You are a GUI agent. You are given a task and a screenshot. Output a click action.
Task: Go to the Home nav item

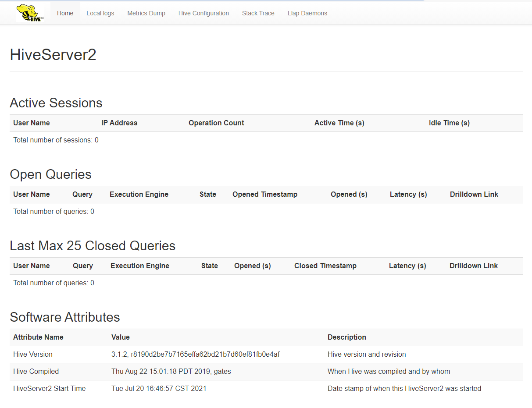65,13
